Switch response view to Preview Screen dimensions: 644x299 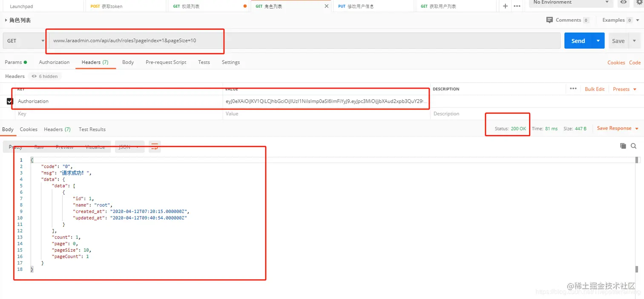click(x=65, y=147)
